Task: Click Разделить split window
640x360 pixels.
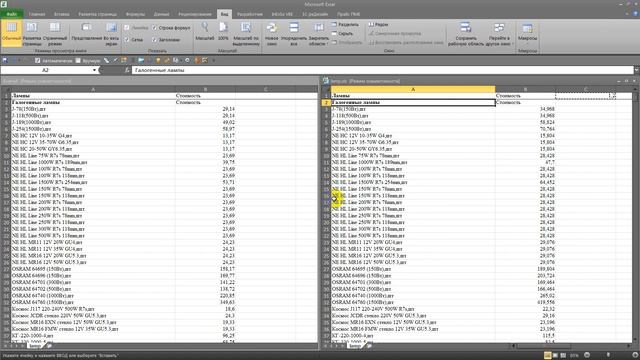Action: 345,24
